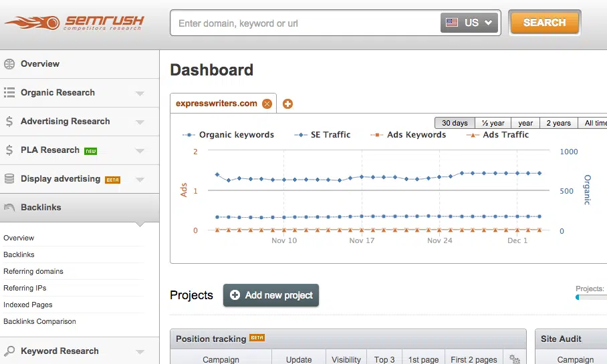The image size is (607, 364).
Task: Click the Display advertising database icon
Action: coord(9,179)
